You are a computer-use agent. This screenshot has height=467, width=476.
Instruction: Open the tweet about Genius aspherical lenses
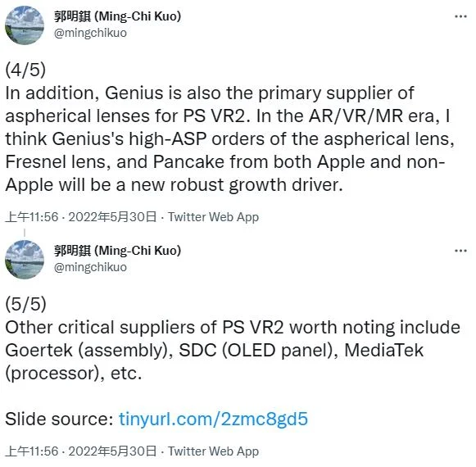point(229,138)
